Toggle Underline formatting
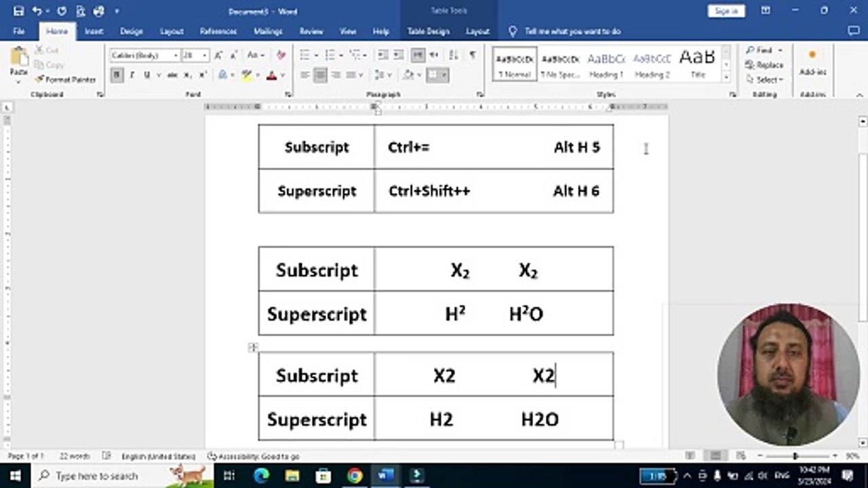The image size is (868, 488). click(146, 75)
